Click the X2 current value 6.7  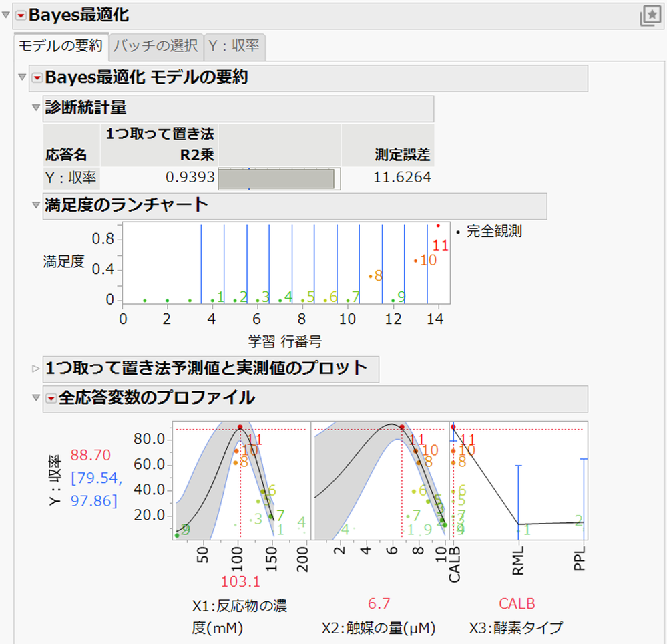[x=379, y=603]
